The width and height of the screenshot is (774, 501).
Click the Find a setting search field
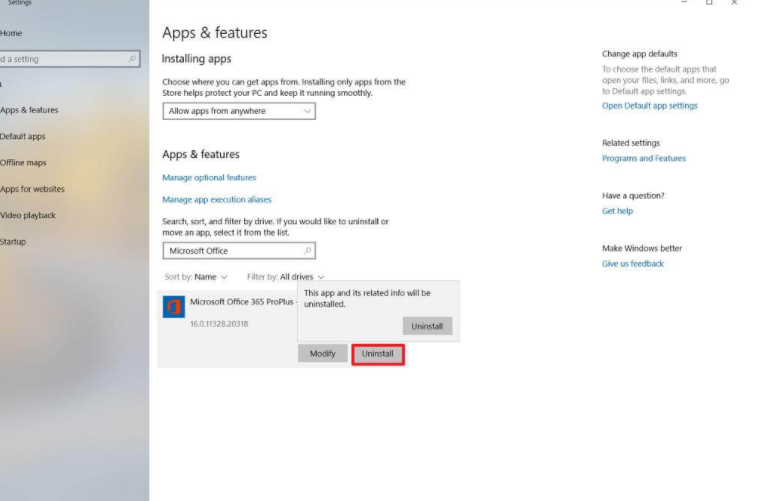point(70,59)
